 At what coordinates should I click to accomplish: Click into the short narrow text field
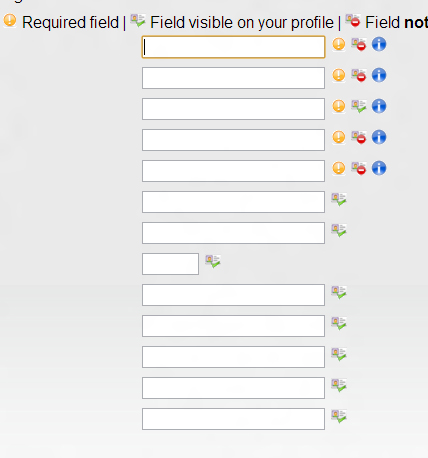170,264
